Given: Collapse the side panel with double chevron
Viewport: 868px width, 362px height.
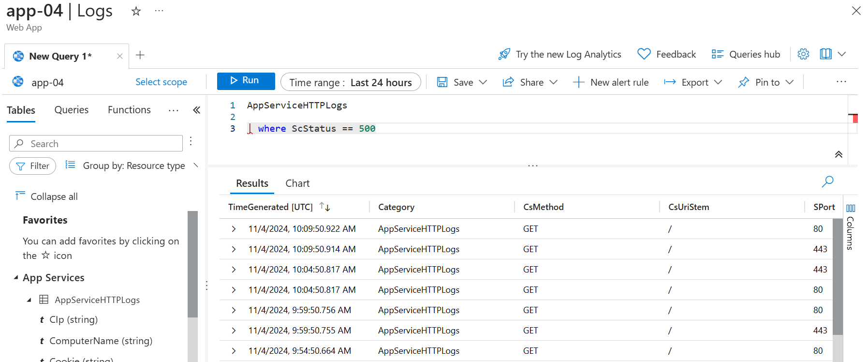Looking at the screenshot, I should tap(196, 110).
